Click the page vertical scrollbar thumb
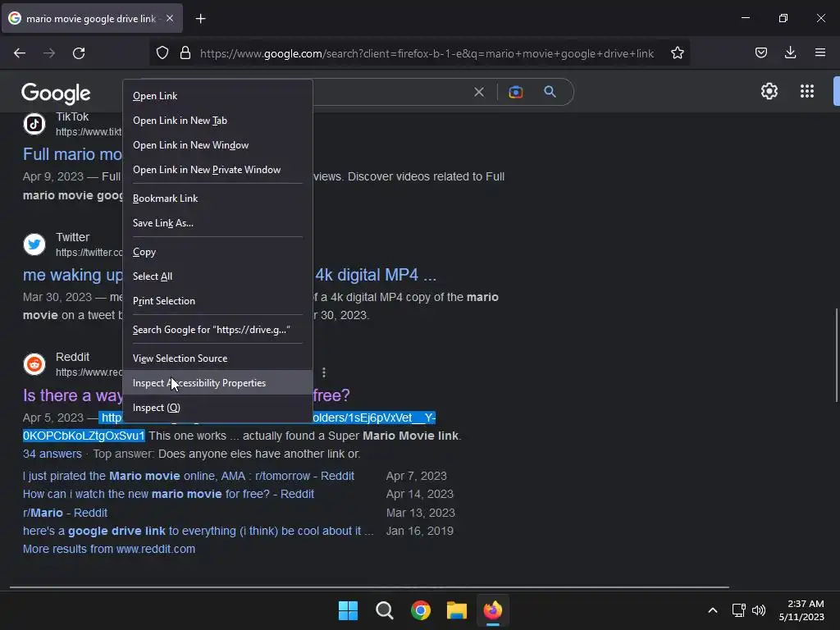The width and height of the screenshot is (840, 630). (836, 354)
